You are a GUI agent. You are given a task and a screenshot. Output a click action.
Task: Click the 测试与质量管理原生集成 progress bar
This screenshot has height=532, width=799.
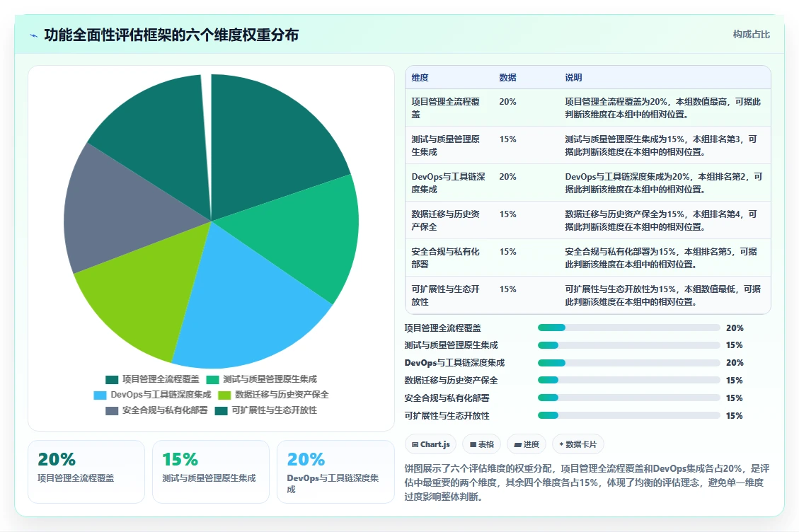coord(629,345)
